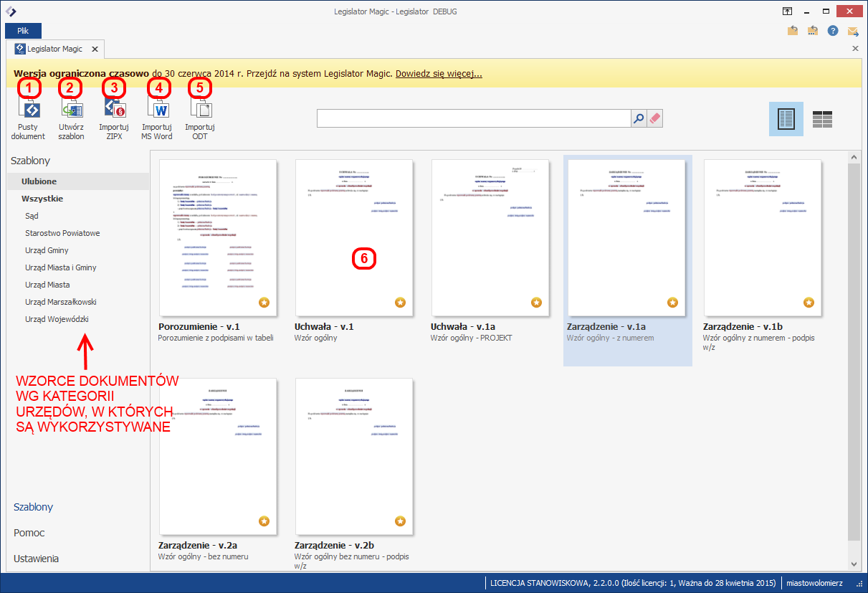Toggle favorite star on Zarządzenie - v.2b

pos(400,521)
